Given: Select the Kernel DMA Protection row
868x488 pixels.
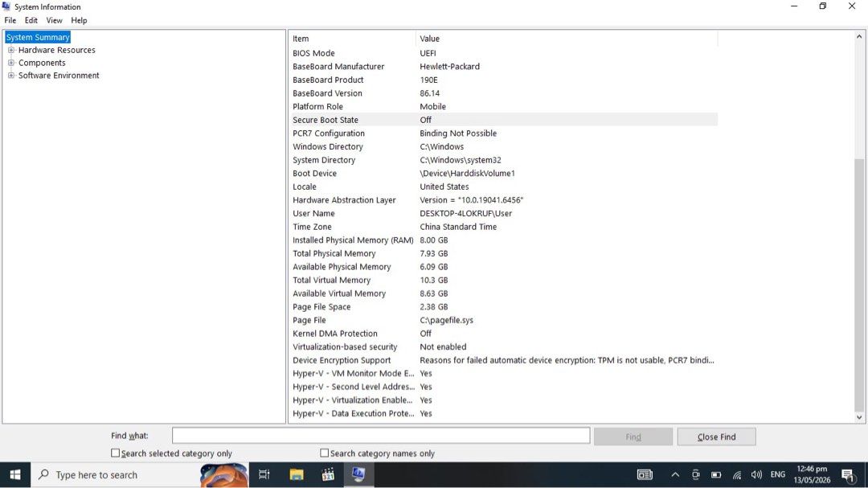Looking at the screenshot, I should [504, 334].
